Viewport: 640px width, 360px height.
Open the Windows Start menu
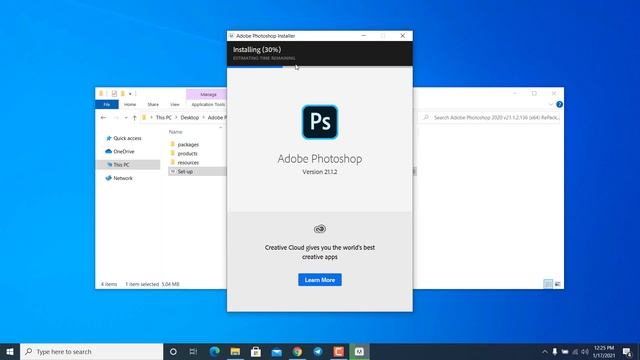[10, 352]
